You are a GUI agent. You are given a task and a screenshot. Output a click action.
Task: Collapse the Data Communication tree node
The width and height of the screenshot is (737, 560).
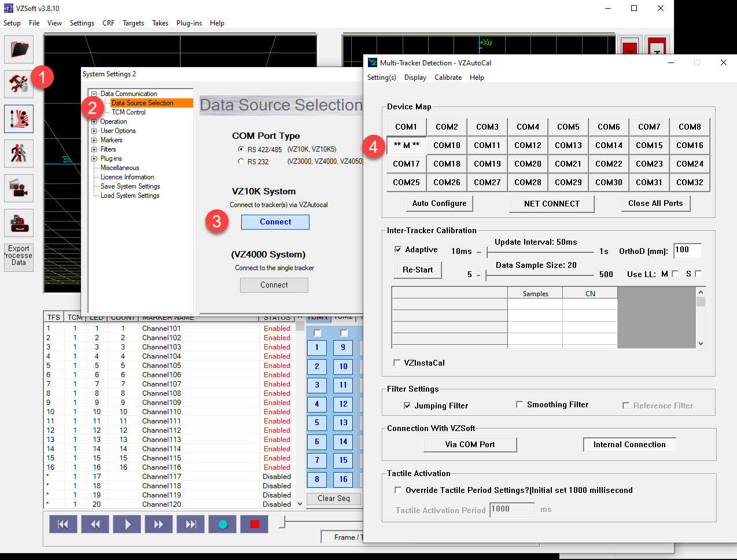(x=94, y=94)
